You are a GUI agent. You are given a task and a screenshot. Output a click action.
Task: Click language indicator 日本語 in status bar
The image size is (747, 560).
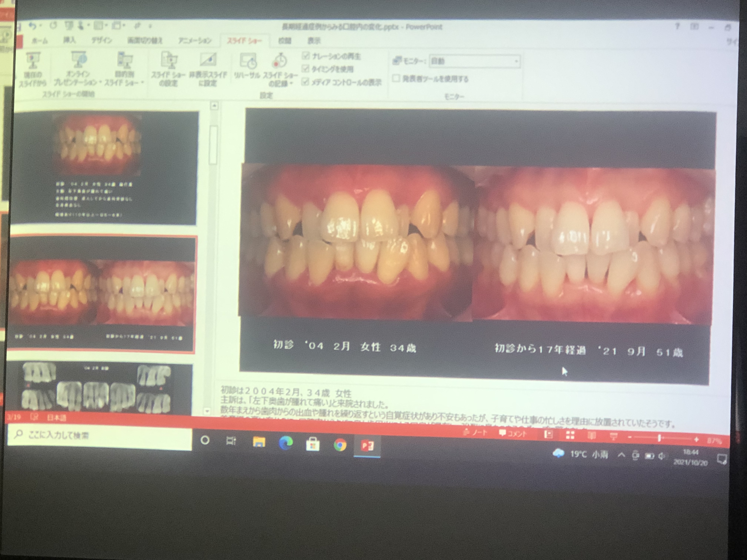tap(57, 418)
